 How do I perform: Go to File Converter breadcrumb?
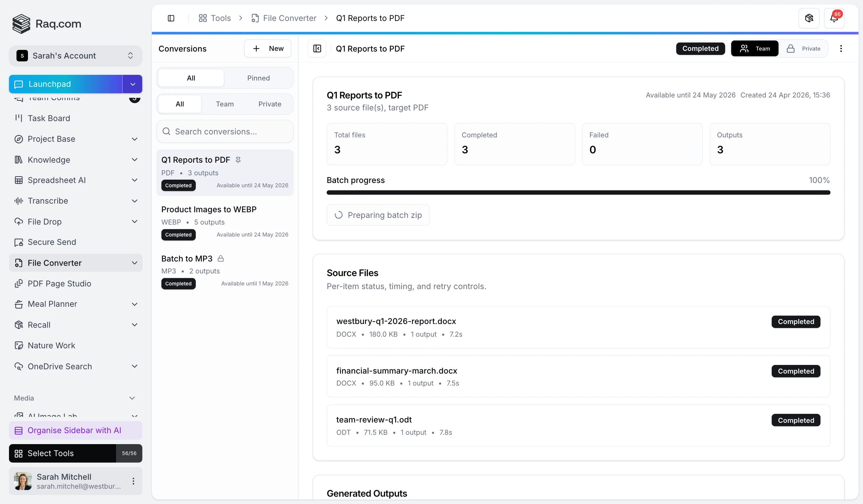point(289,18)
